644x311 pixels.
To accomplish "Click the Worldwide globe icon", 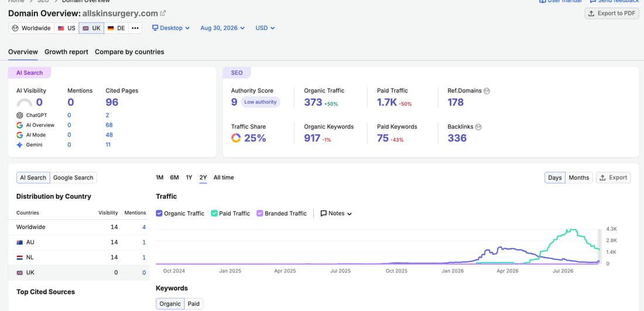I will click(15, 28).
